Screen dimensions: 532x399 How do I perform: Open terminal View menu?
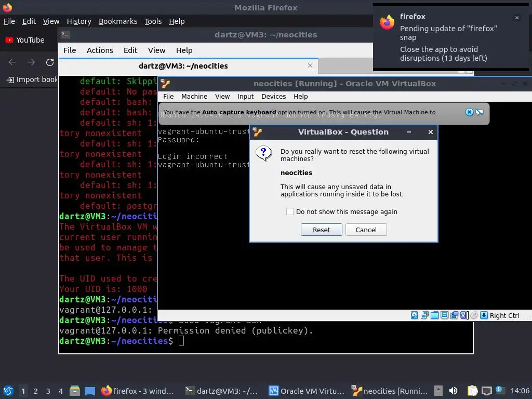click(156, 50)
